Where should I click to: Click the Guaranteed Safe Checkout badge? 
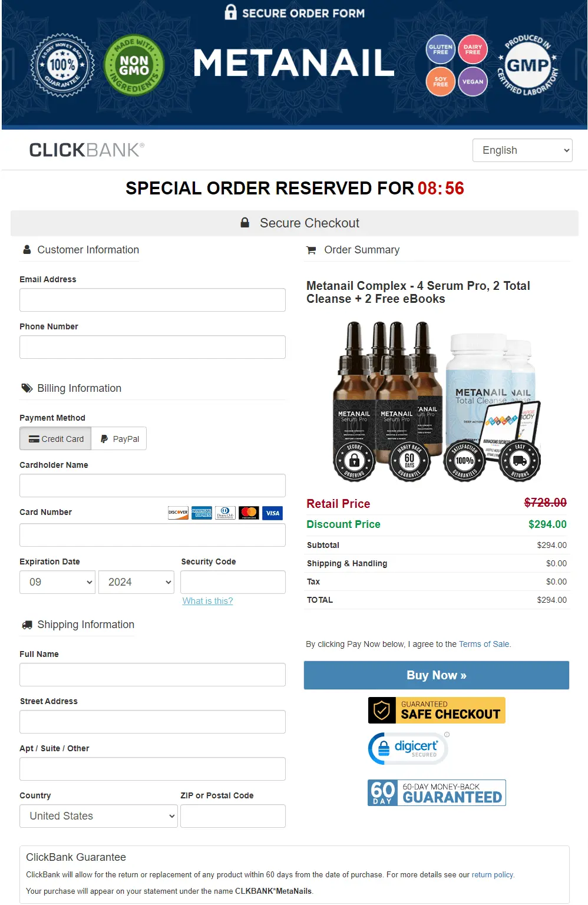coord(436,710)
